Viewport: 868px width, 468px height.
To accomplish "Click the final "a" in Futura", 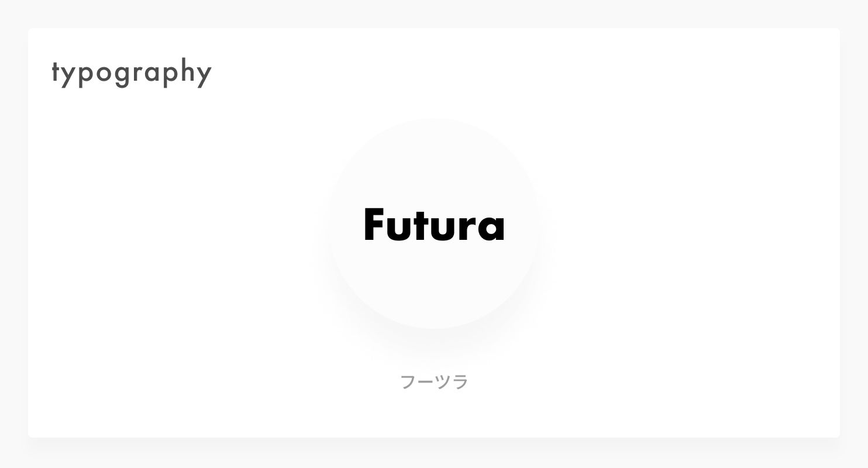I will coord(491,228).
